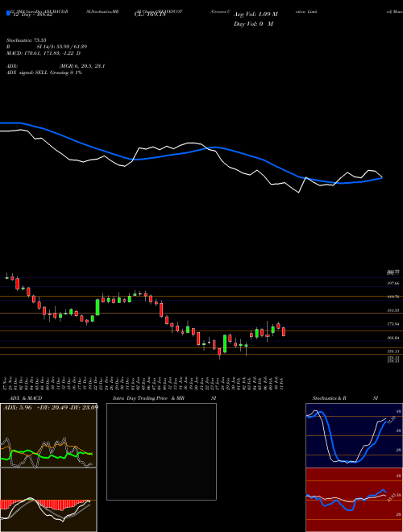Image resolution: width=403 pixels, height=532 pixels.
Task: Click the 'Intra Day Trading Price & MRSI' title
Action: 164,398
